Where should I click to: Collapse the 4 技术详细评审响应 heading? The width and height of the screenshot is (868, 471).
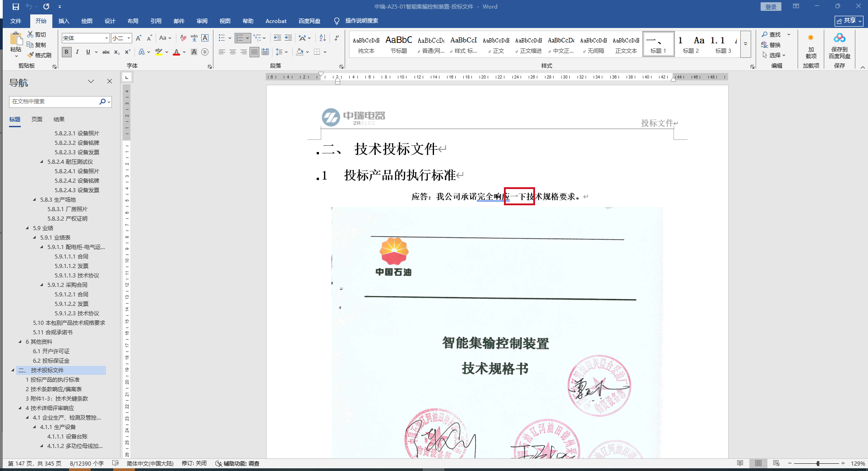20,408
